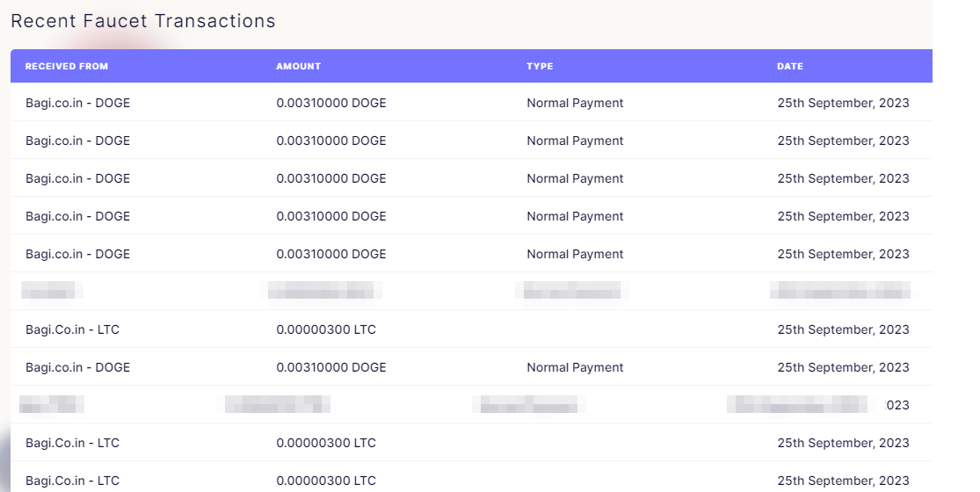Click the RECEIVED FROM column header

(66, 66)
